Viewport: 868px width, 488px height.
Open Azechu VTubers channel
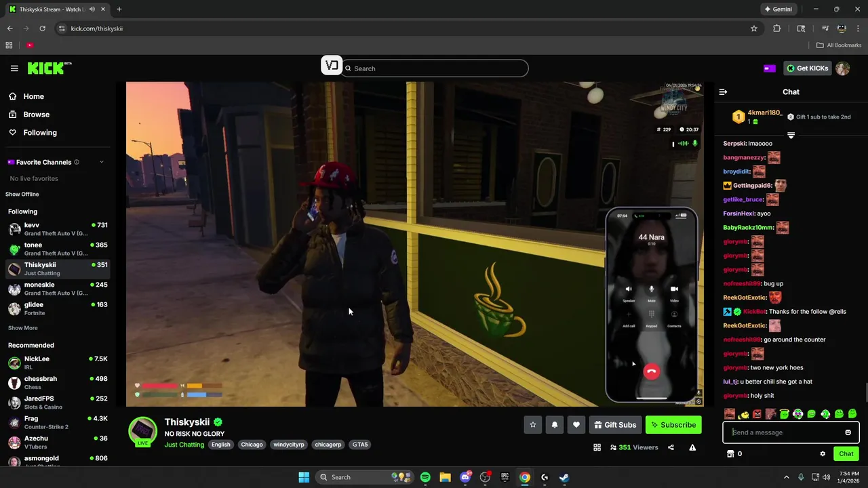[58, 442]
